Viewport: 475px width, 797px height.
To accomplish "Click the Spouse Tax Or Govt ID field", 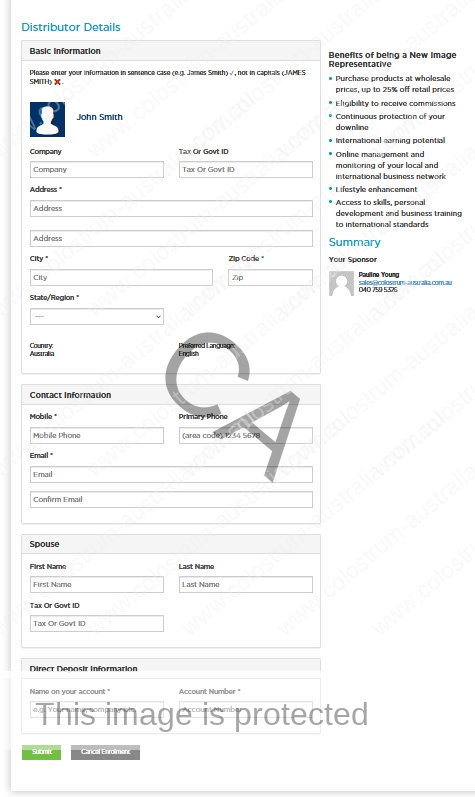I will (x=97, y=624).
